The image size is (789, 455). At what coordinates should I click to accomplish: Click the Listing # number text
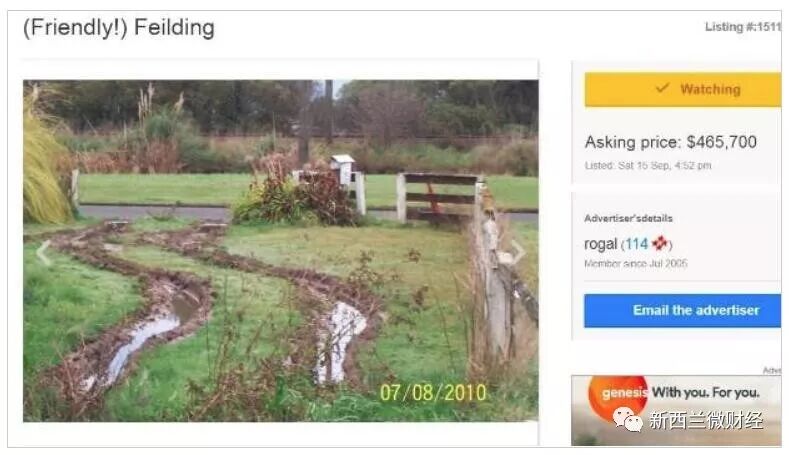[743, 27]
